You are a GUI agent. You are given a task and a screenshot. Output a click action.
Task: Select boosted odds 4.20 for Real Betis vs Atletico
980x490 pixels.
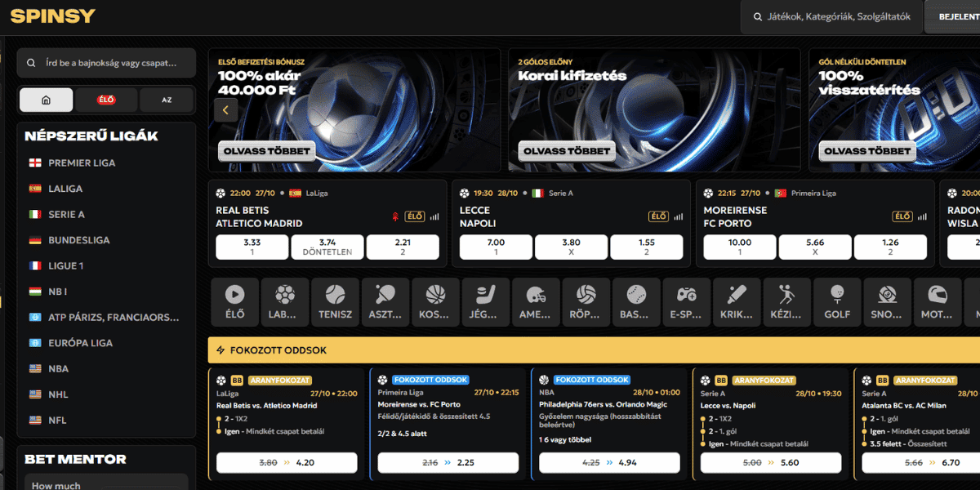click(287, 462)
